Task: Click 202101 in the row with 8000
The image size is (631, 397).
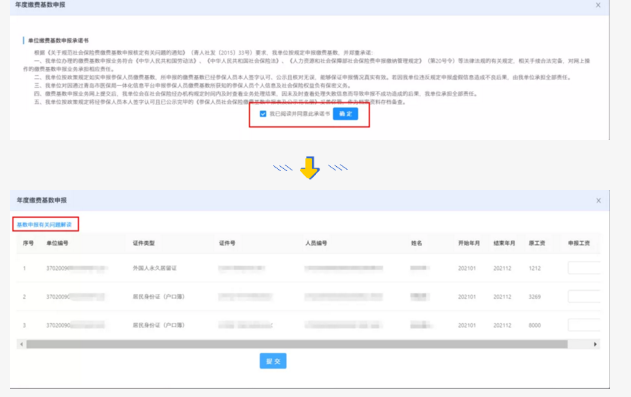Action: tap(467, 325)
